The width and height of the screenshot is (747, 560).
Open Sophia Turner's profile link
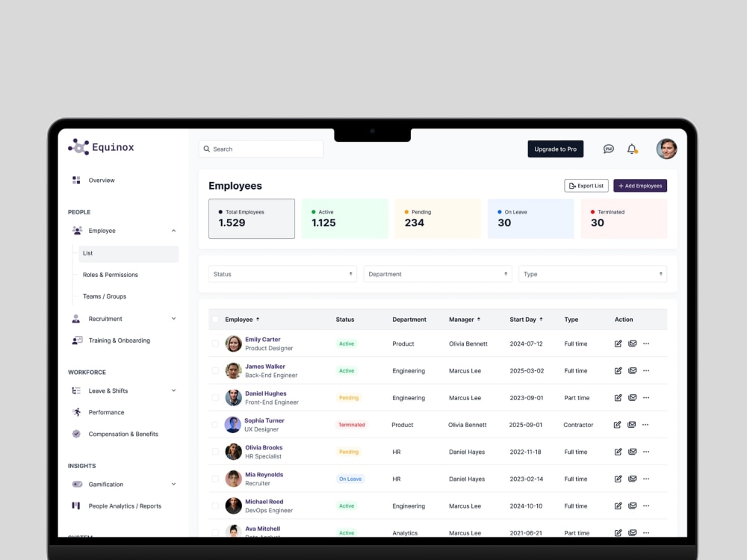[264, 420]
